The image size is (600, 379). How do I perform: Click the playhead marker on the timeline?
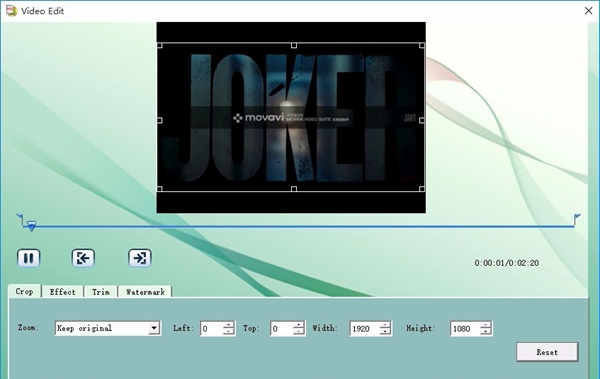tap(31, 226)
